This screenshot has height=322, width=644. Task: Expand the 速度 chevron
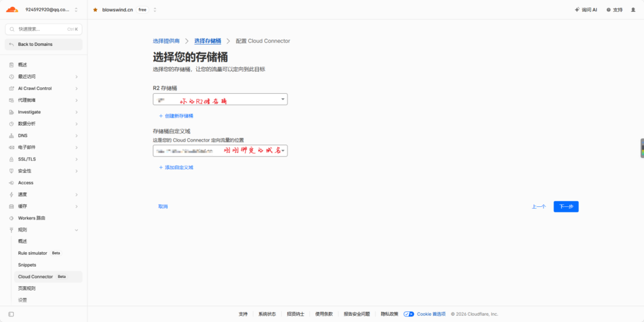tap(76, 194)
